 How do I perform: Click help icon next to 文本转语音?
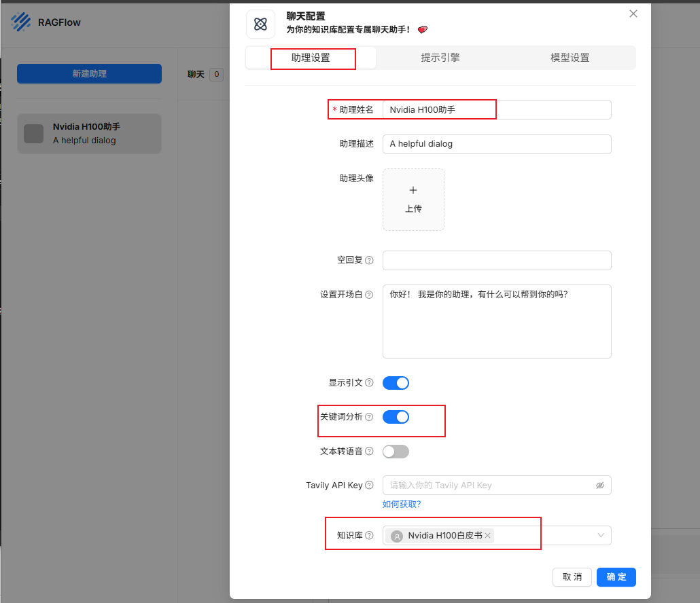pos(369,452)
